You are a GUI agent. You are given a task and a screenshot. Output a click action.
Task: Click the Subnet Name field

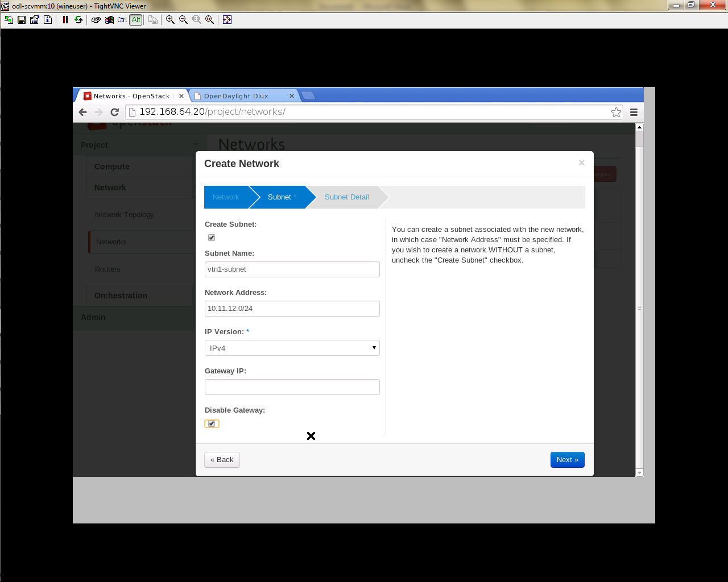click(292, 269)
